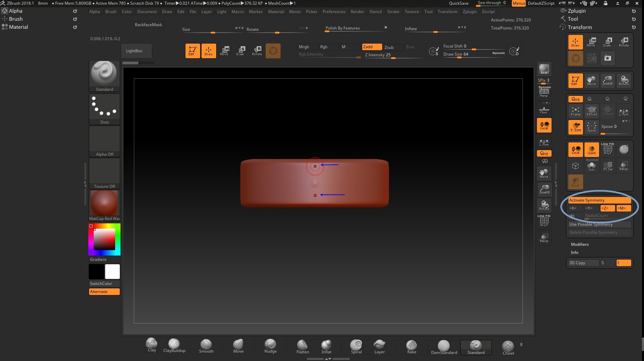Click the DefaultZScript button
This screenshot has height=361, width=644.
pyautogui.click(x=541, y=3)
